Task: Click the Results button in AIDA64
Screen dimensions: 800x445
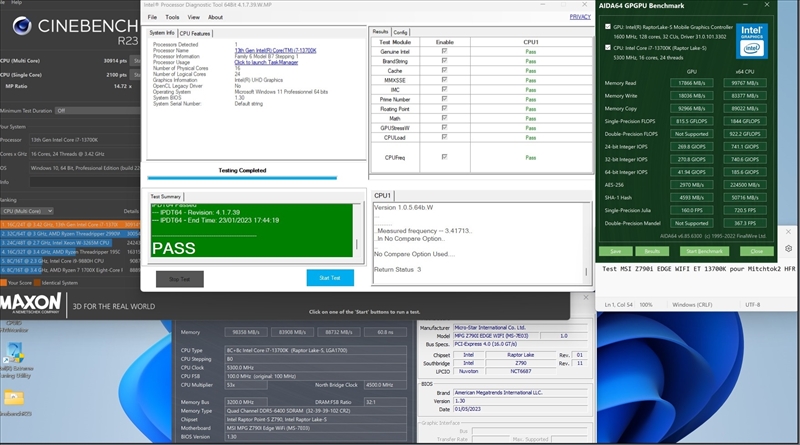Action: click(652, 251)
